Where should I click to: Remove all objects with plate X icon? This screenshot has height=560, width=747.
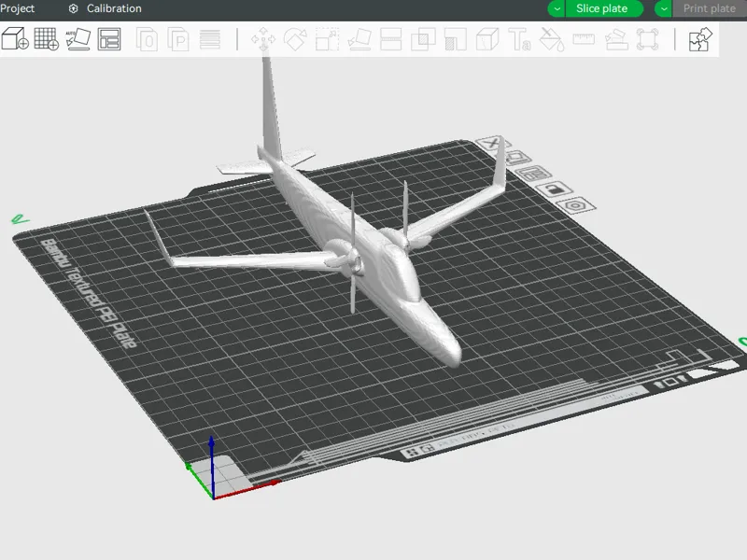coord(493,143)
